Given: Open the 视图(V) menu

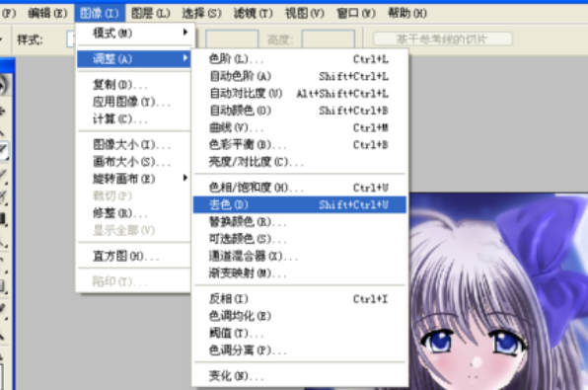Looking at the screenshot, I should 305,14.
